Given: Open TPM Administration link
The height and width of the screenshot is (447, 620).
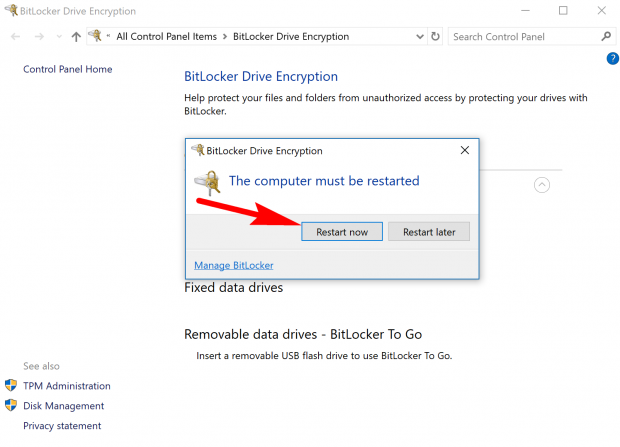Looking at the screenshot, I should tap(66, 386).
